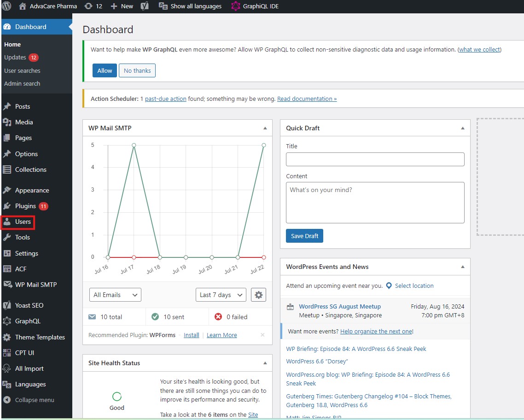Screen dimensions: 524x420
Task: Click Install link for WPForms
Action: (192, 335)
